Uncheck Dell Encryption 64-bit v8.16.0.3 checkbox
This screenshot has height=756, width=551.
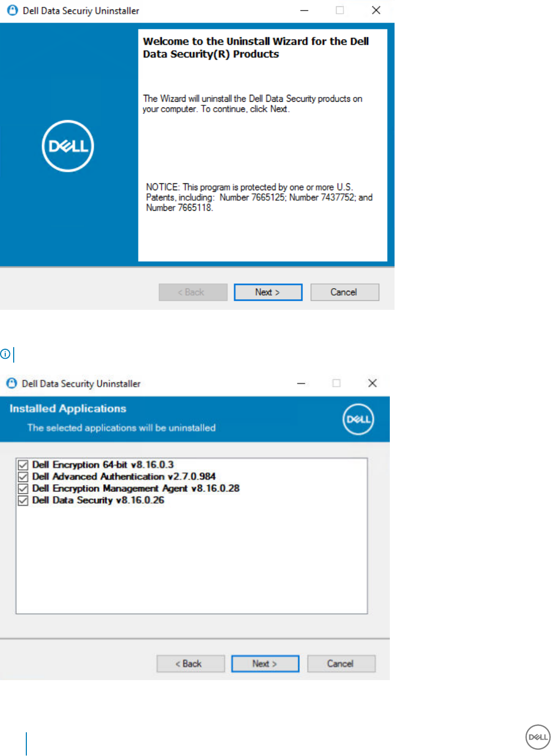point(23,465)
